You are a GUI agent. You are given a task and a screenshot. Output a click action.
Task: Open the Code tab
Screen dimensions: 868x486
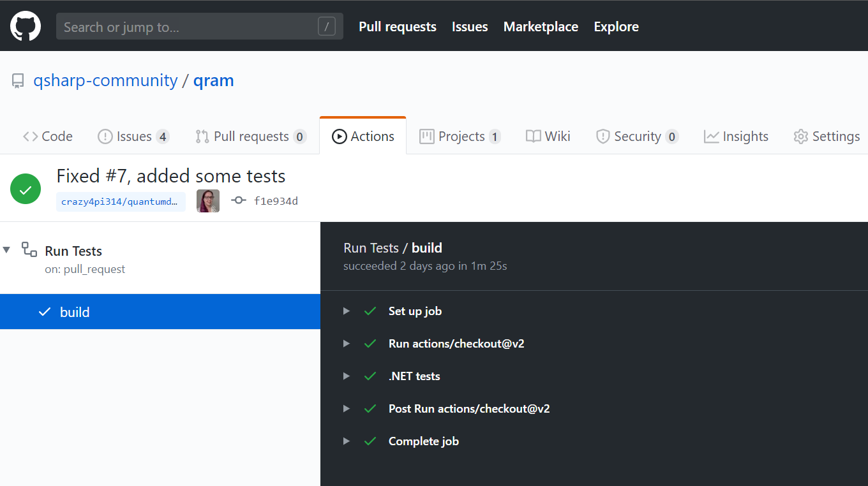point(48,136)
